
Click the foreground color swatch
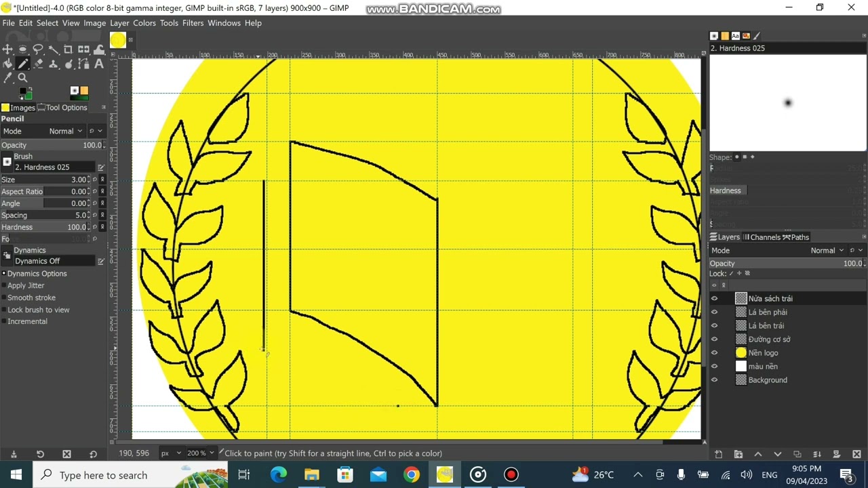pos(22,91)
